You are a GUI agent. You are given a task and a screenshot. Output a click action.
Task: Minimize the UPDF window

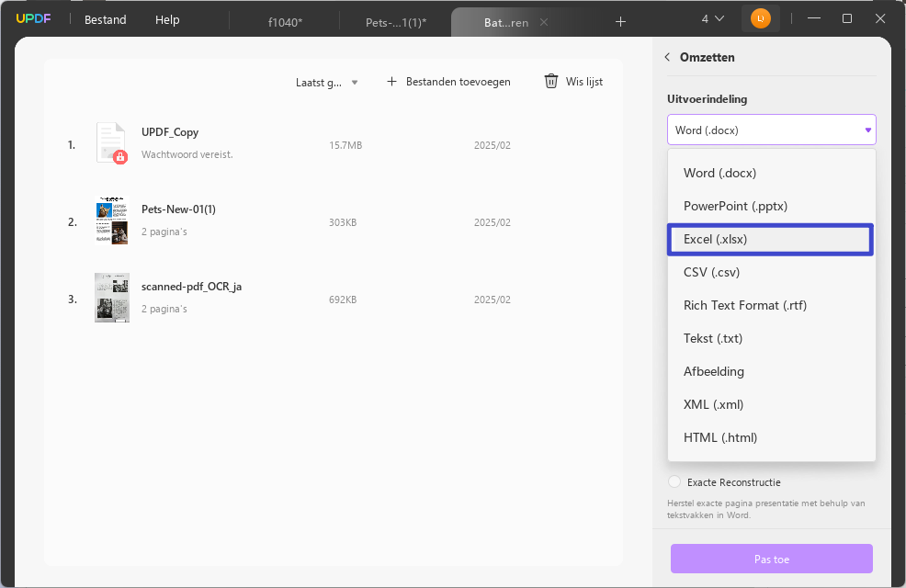[x=814, y=18]
